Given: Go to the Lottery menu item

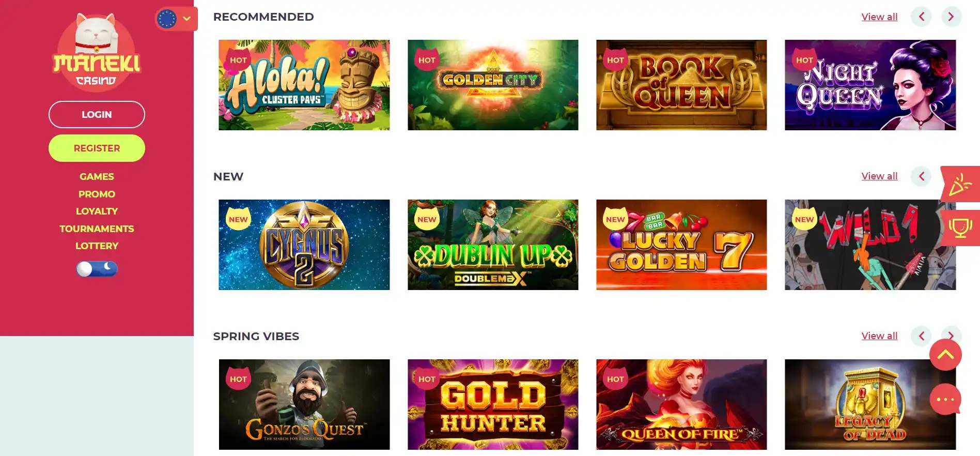Looking at the screenshot, I should pyautogui.click(x=97, y=246).
